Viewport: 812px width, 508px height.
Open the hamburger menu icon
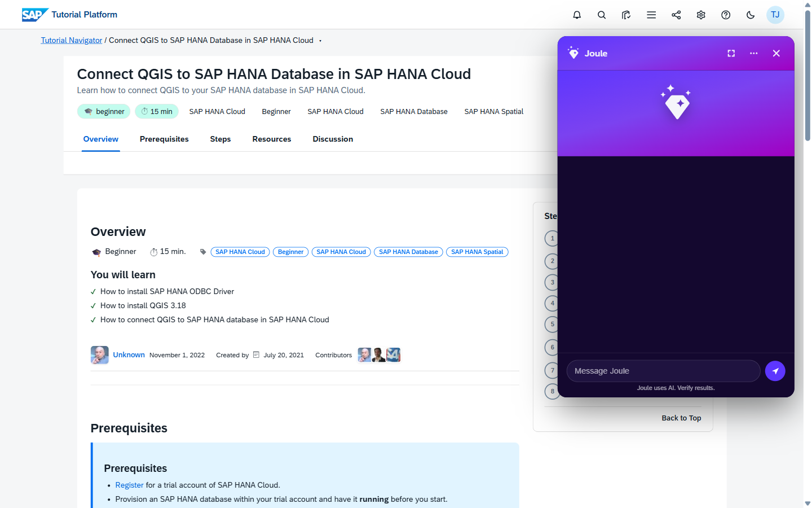pyautogui.click(x=651, y=15)
